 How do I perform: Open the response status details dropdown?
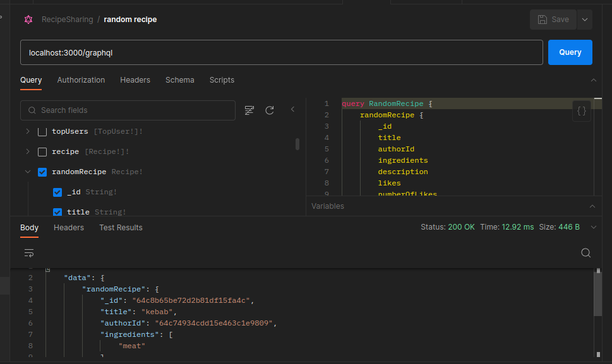[593, 227]
